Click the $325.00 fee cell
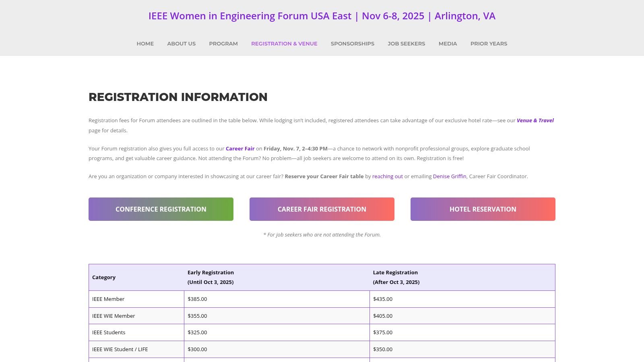This screenshot has width=644, height=362. [277, 333]
